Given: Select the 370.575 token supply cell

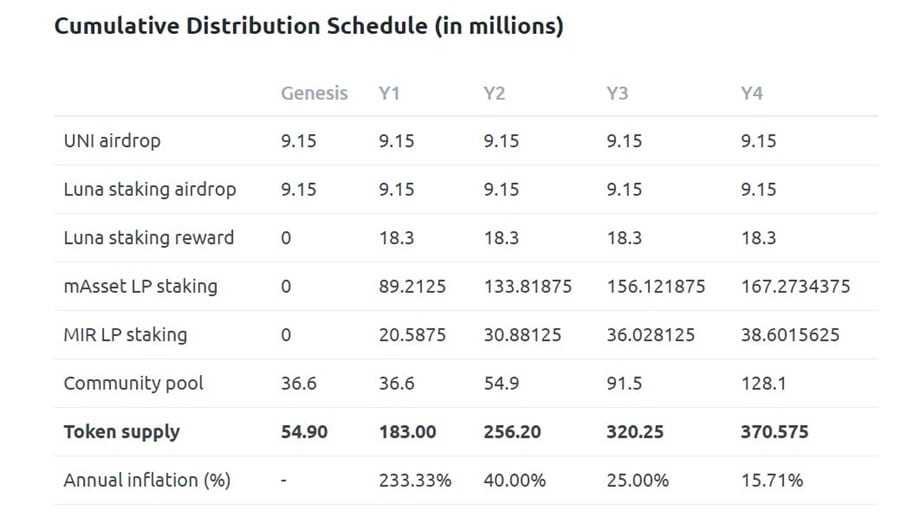Looking at the screenshot, I should tap(775, 432).
